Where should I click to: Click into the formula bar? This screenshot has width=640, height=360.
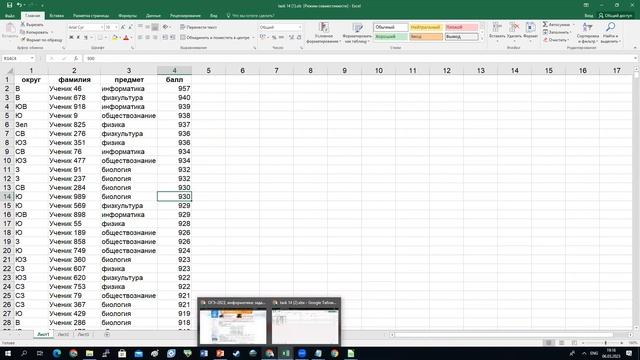pyautogui.click(x=359, y=58)
